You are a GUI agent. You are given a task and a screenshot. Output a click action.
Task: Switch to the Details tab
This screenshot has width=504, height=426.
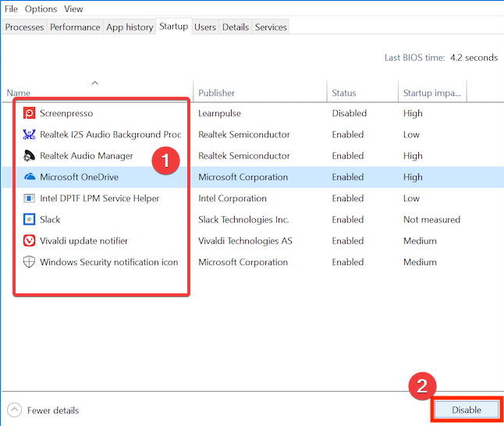236,27
